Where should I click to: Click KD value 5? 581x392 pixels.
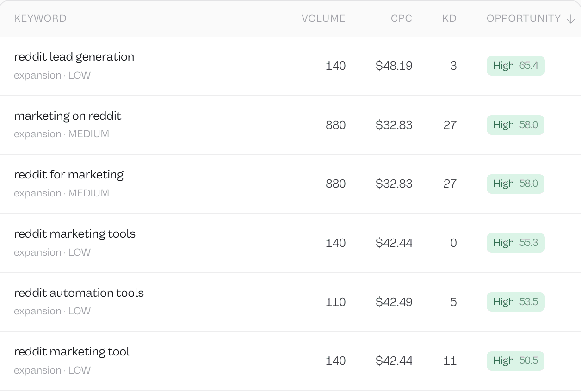tap(453, 302)
